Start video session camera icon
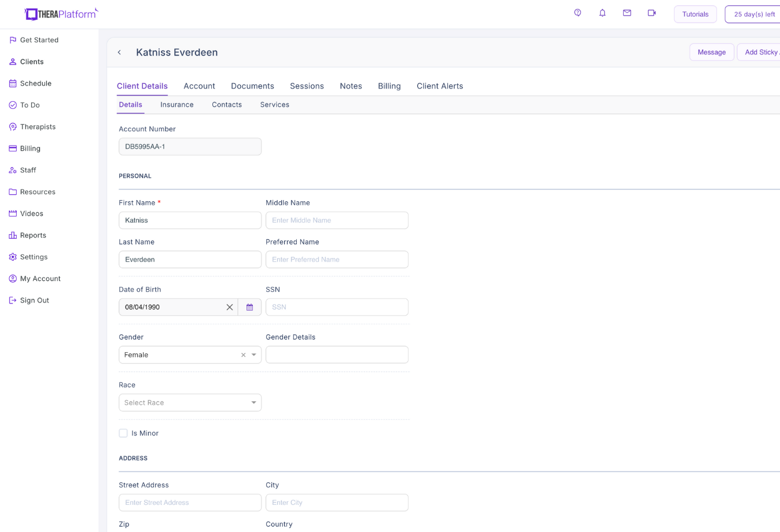The width and height of the screenshot is (780, 532). (652, 13)
